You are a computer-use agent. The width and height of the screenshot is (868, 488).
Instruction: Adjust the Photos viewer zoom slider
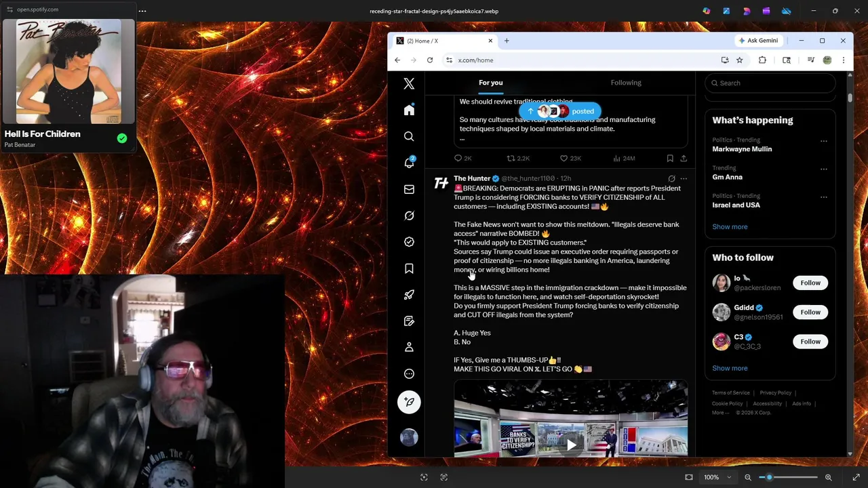click(788, 477)
